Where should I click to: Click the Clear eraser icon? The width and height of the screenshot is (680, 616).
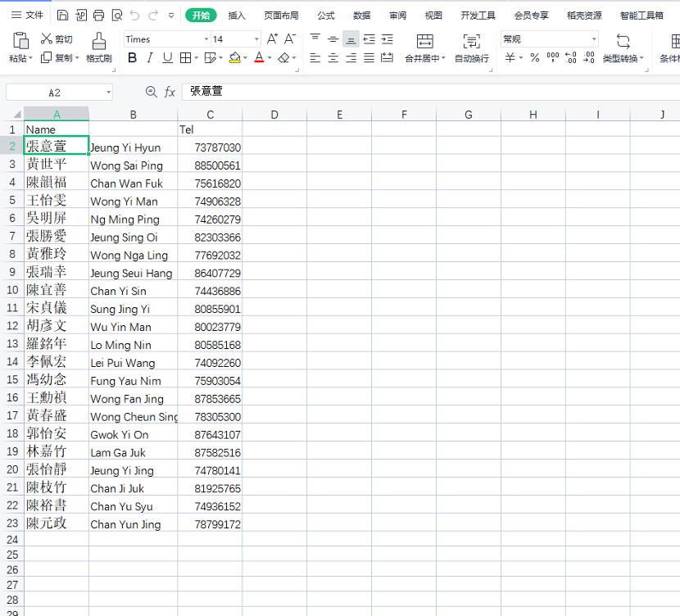(283, 57)
